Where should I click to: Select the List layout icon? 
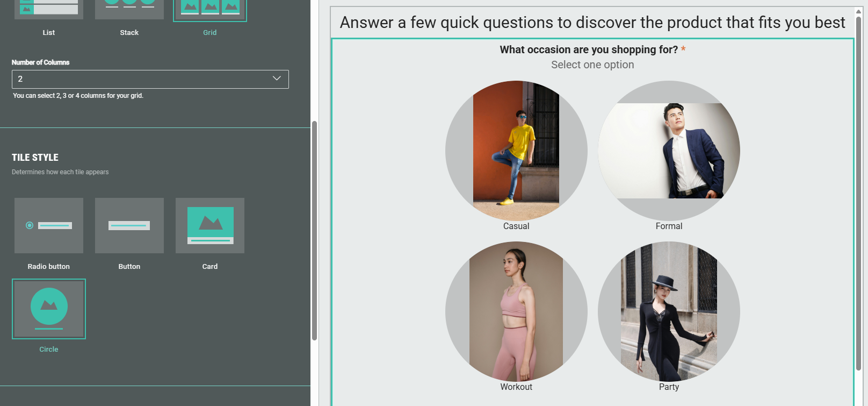[x=49, y=9]
